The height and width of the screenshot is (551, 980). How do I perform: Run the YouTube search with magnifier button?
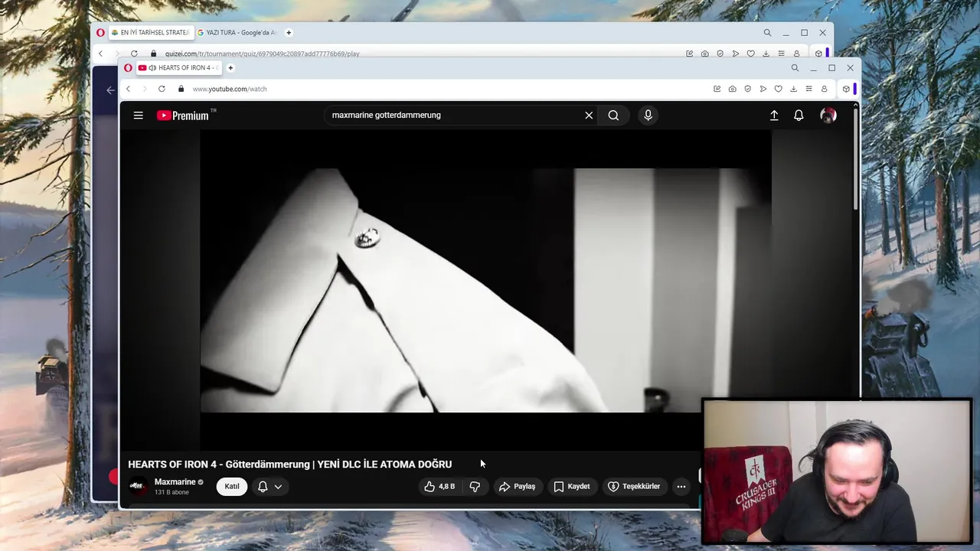(x=613, y=116)
